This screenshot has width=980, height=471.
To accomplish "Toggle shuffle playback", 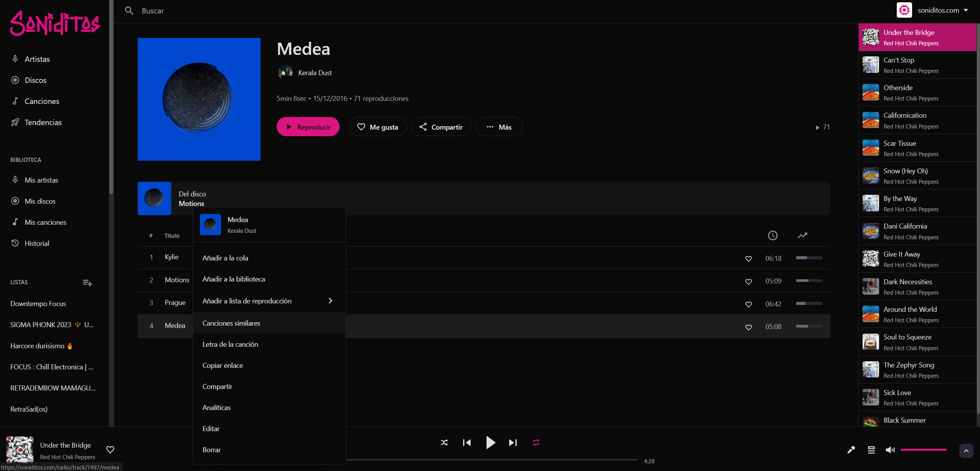I will pos(444,443).
